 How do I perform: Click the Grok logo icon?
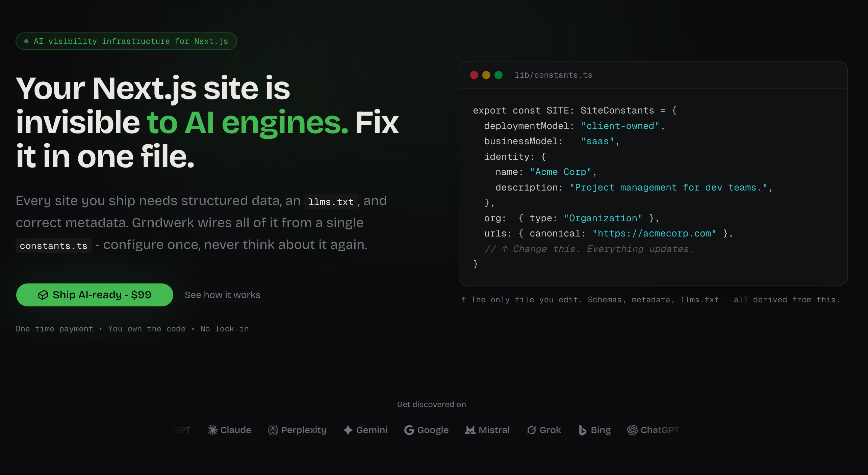531,430
